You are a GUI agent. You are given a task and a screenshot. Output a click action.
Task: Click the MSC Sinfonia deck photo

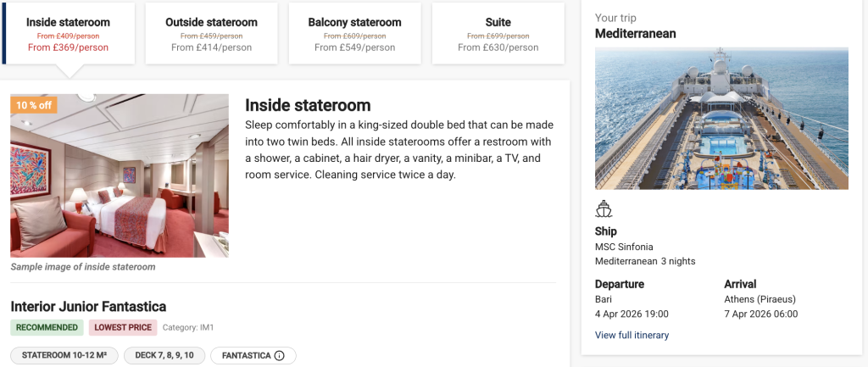point(721,119)
